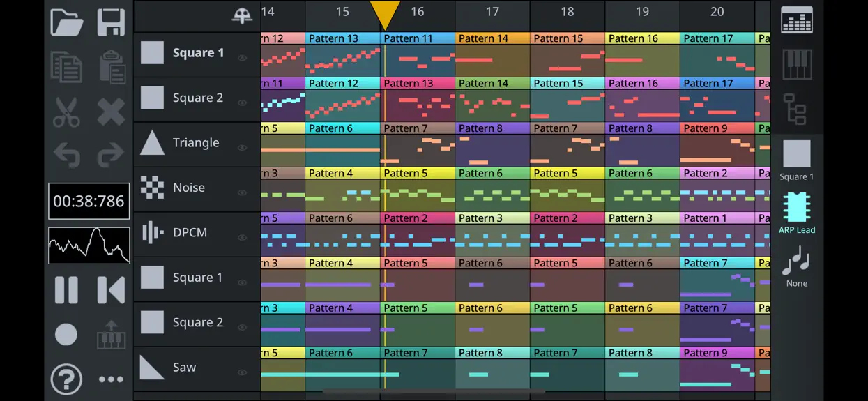The image size is (868, 401).
Task: Toggle the eye icon on DPCM track
Action: (243, 237)
